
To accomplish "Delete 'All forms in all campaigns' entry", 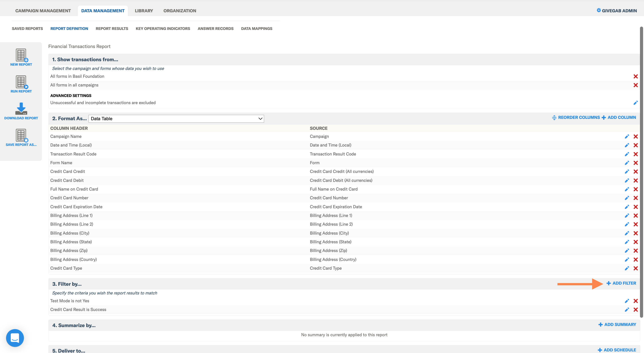I will [636, 85].
